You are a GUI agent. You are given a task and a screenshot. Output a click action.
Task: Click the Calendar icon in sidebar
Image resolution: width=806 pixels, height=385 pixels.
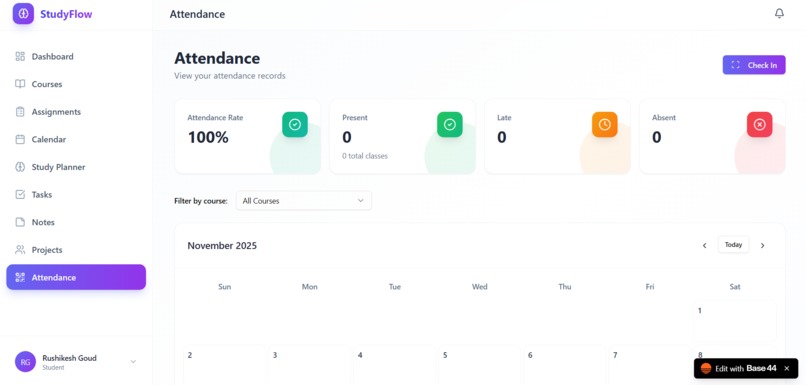20,139
